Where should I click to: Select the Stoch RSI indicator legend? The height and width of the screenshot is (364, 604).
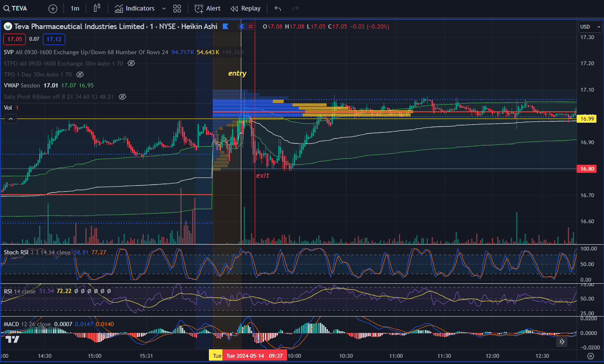pyautogui.click(x=37, y=252)
